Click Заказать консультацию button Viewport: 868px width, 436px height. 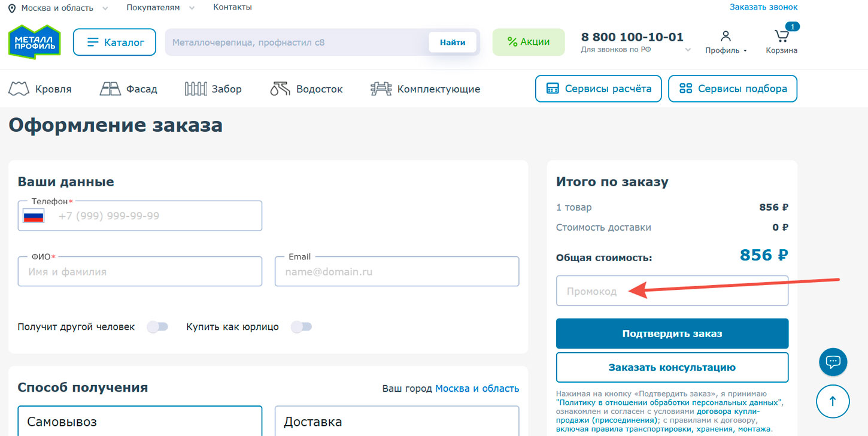672,367
